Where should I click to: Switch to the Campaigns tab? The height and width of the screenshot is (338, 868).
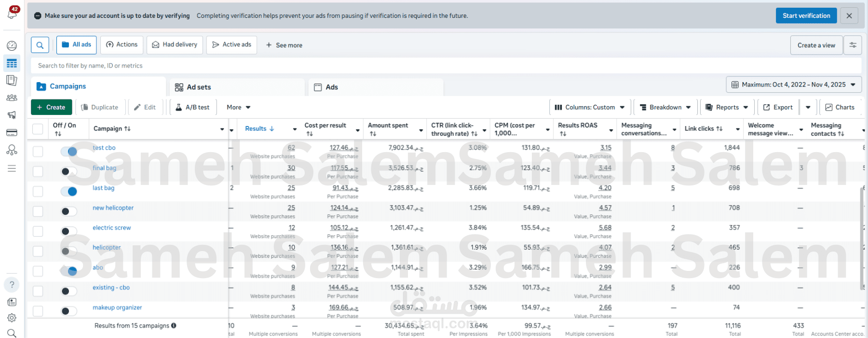click(98, 86)
